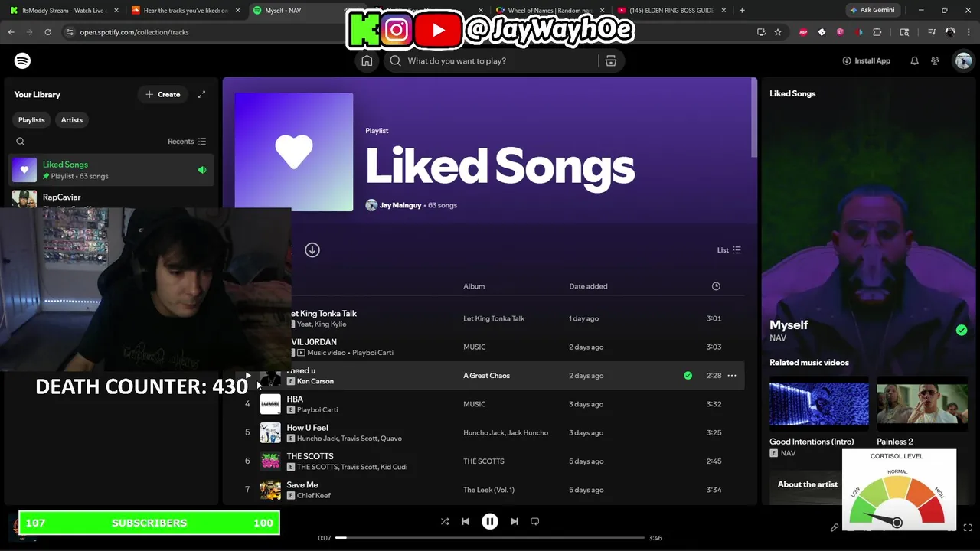Viewport: 980px width, 551px height.
Task: Click the How U Feel track title
Action: tap(307, 428)
